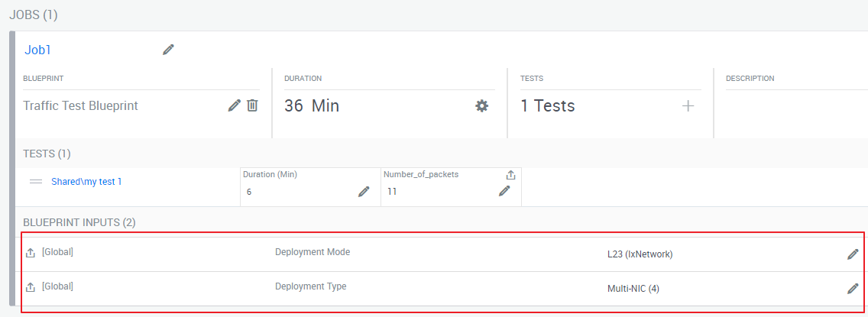The width and height of the screenshot is (868, 317).
Task: Open the Shared\my test 1 link
Action: pyautogui.click(x=86, y=182)
